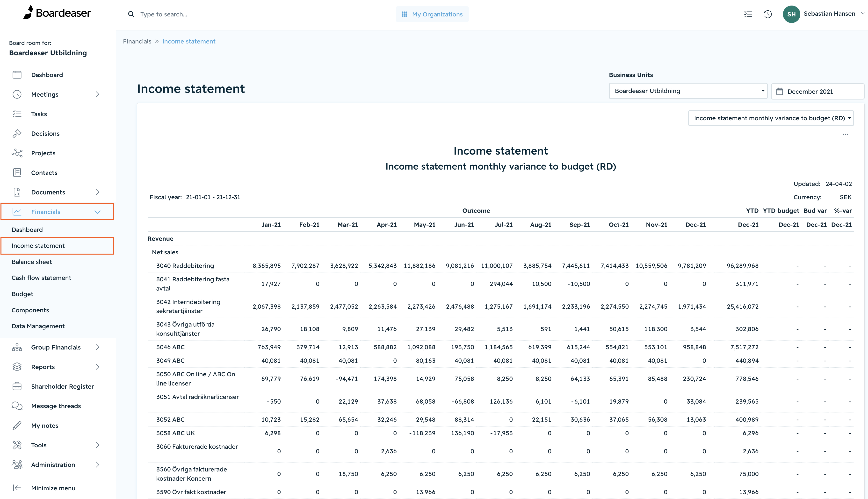Click the Administration people icon
Viewport: 868px width, 499px height.
pyautogui.click(x=17, y=464)
